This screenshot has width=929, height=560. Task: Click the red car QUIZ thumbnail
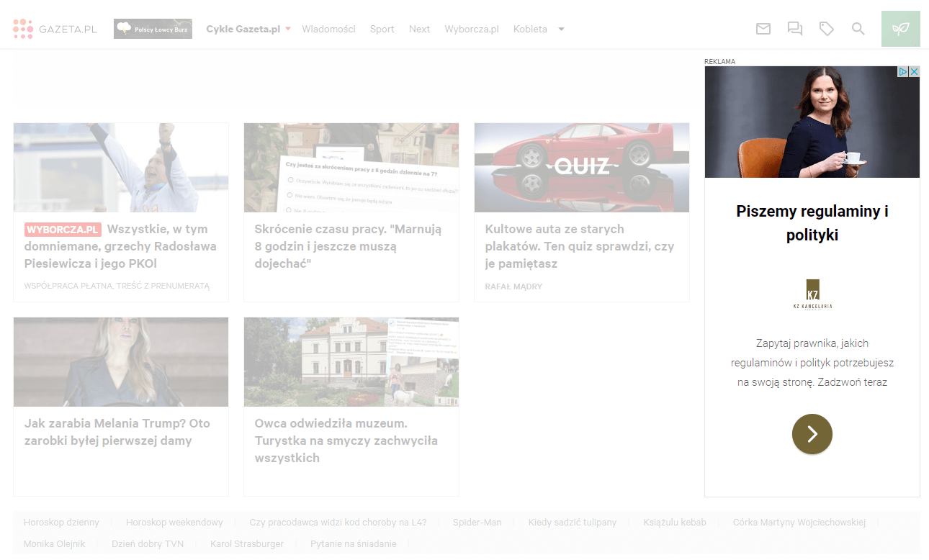click(581, 167)
